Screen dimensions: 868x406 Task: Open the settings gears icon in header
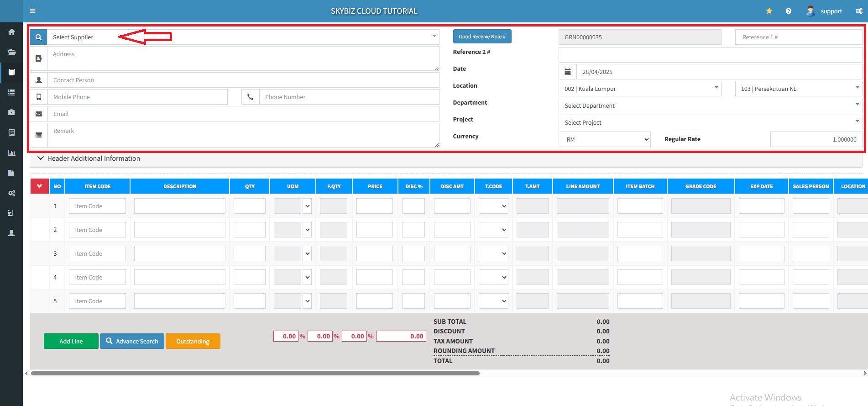tap(859, 11)
